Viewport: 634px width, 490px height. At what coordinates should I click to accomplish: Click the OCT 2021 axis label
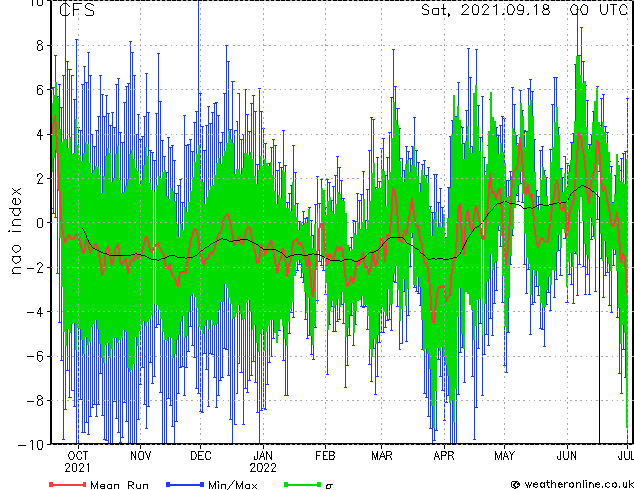coord(77,462)
